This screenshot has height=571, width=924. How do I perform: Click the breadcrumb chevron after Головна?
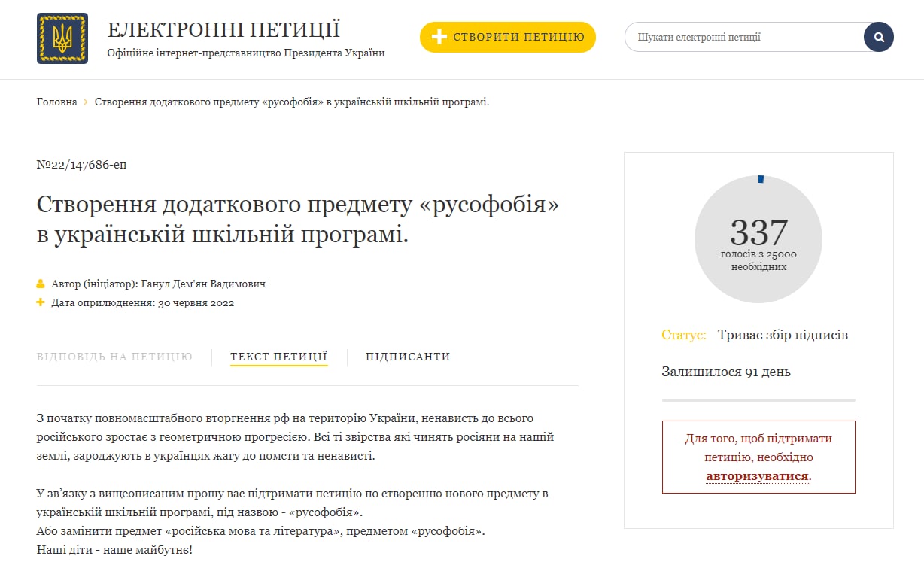(x=86, y=102)
